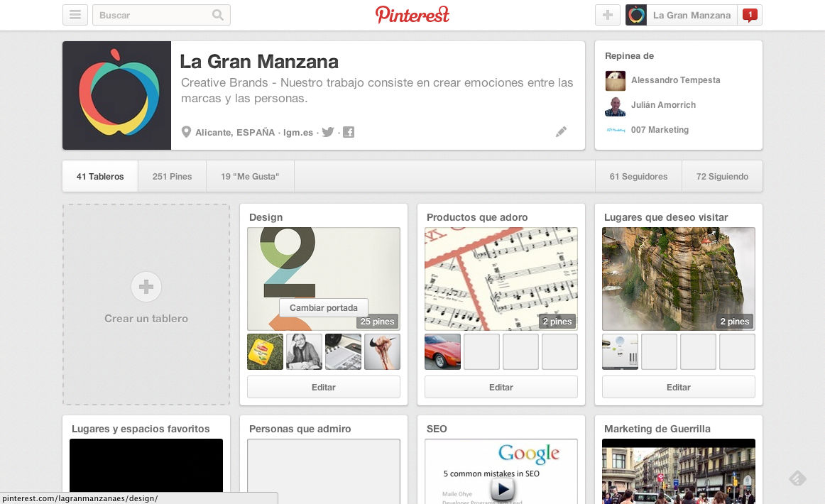Click the Pinterest logo

[412, 15]
